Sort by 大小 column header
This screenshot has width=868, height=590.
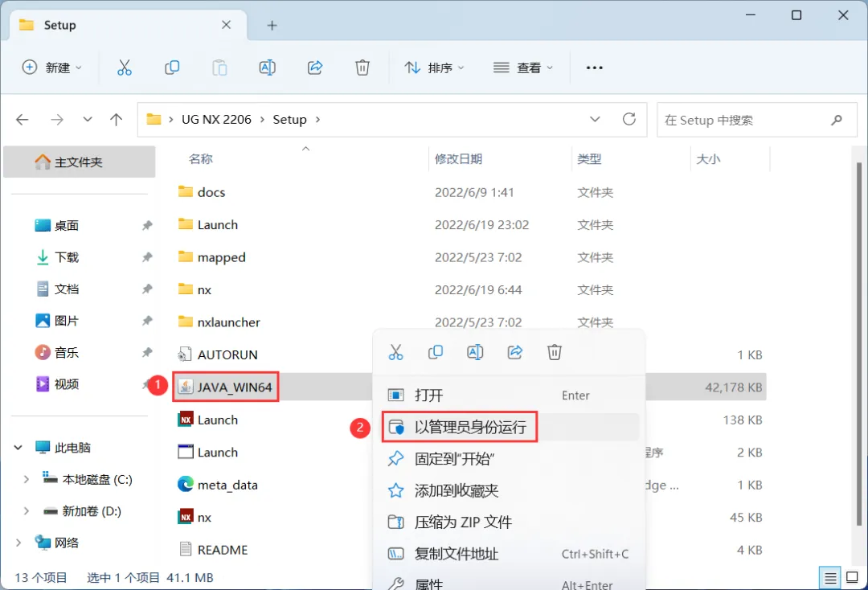[708, 159]
